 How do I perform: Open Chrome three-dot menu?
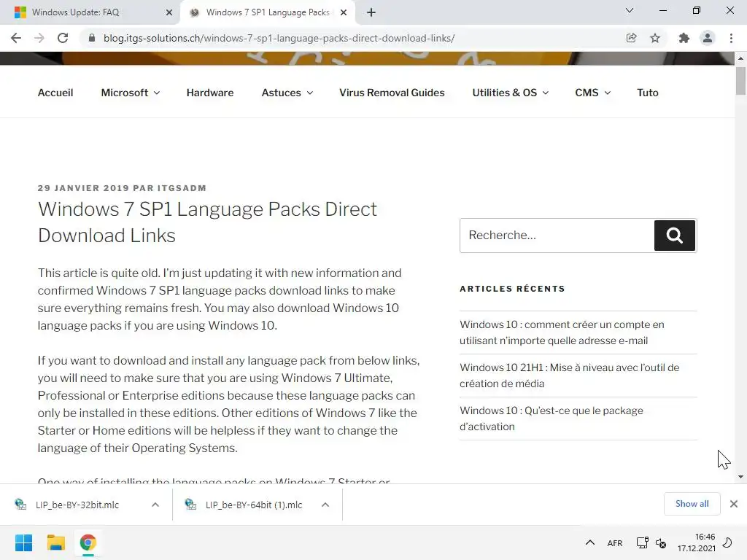click(x=731, y=38)
